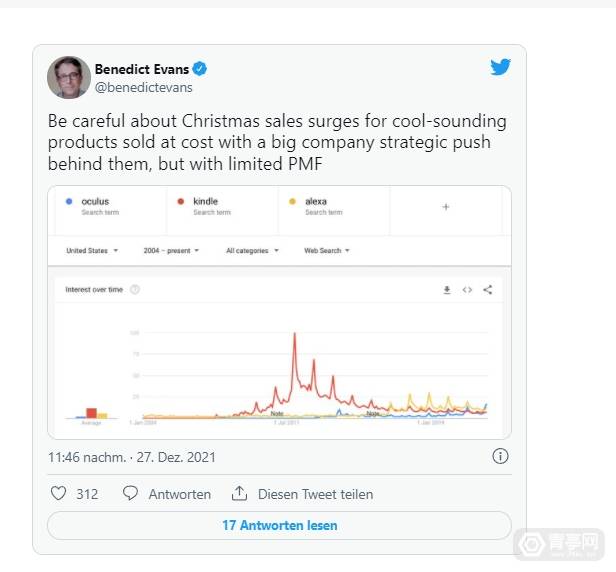Click the Twitter bird logo
This screenshot has width=616, height=572.
click(500, 67)
